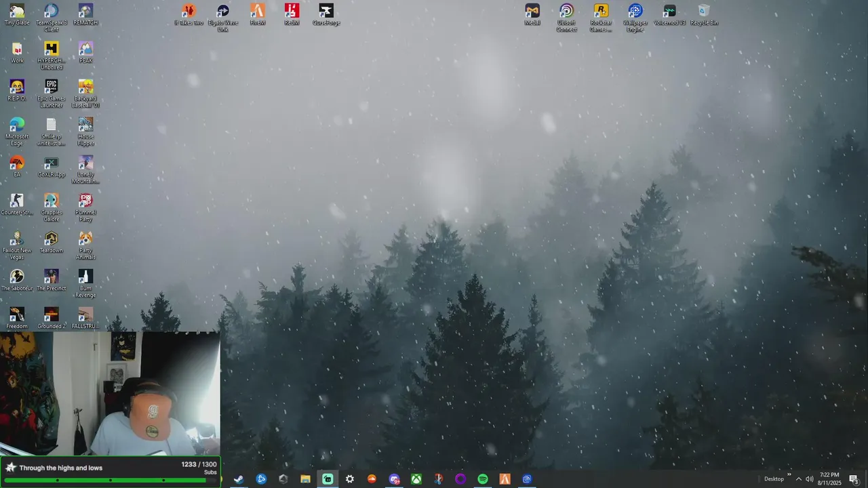Open Settings gear in the taskbar
The image size is (868, 488).
coord(350,479)
